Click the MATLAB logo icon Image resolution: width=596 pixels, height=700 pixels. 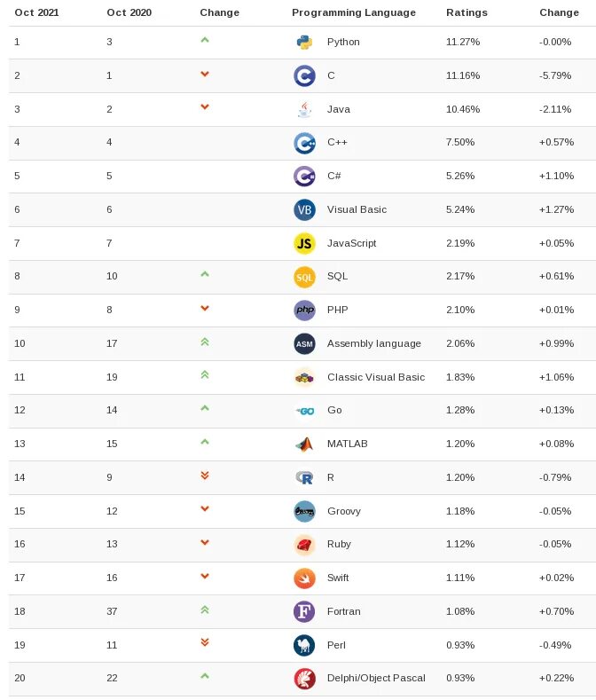(x=304, y=444)
